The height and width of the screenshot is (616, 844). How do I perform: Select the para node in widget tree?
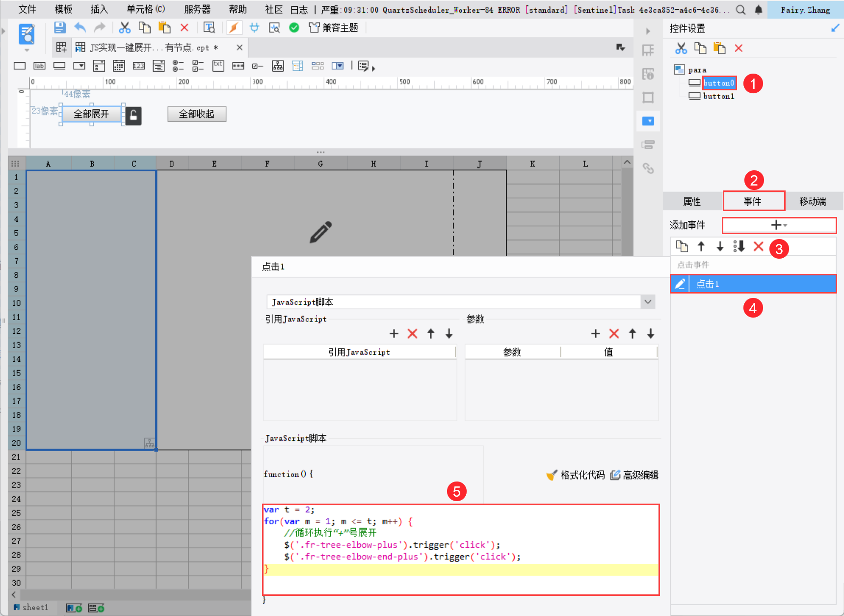click(697, 70)
